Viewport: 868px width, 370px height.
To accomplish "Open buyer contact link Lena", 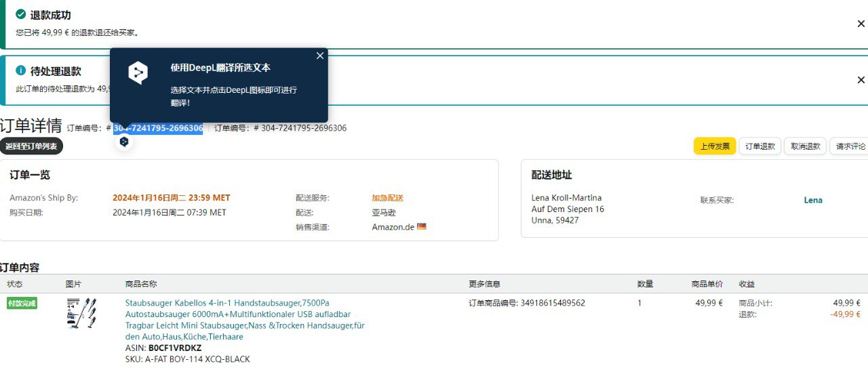I will click(x=812, y=201).
